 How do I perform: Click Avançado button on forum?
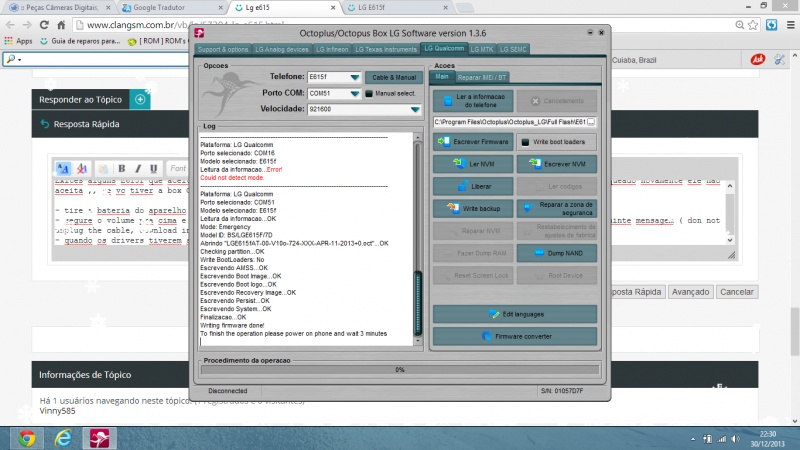point(690,292)
